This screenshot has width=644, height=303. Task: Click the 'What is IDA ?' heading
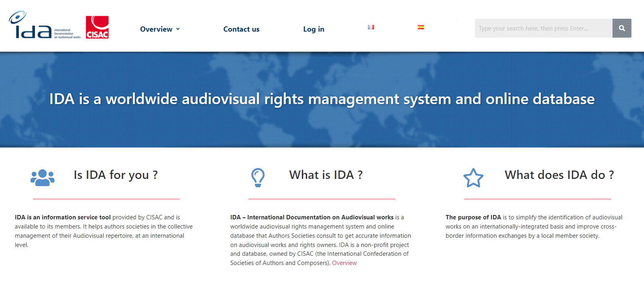pos(326,175)
